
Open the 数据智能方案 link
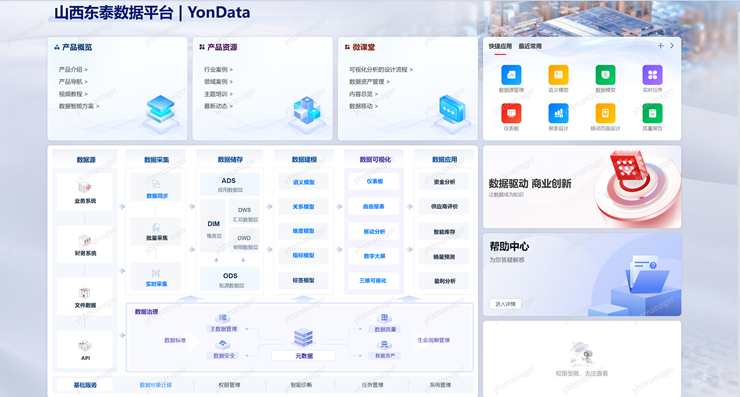point(79,106)
